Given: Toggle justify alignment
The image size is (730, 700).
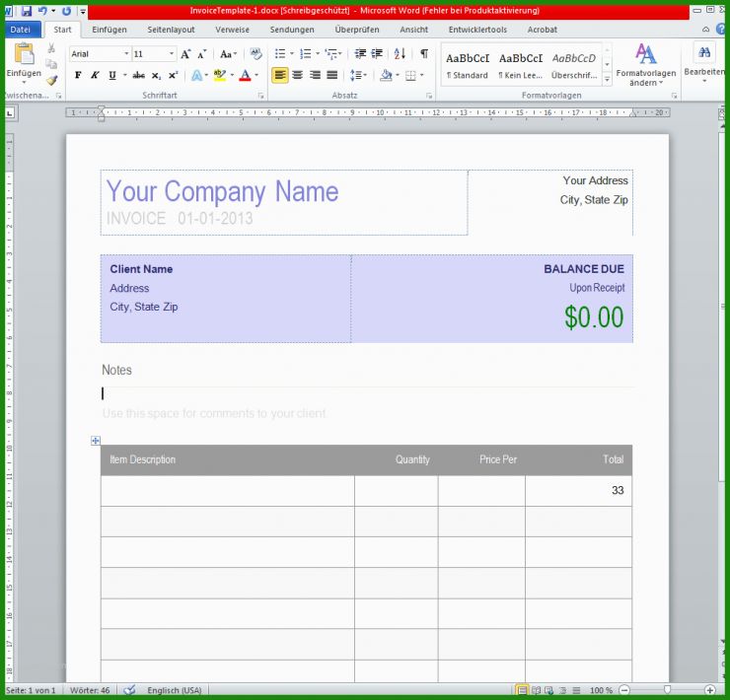Looking at the screenshot, I should pos(331,75).
